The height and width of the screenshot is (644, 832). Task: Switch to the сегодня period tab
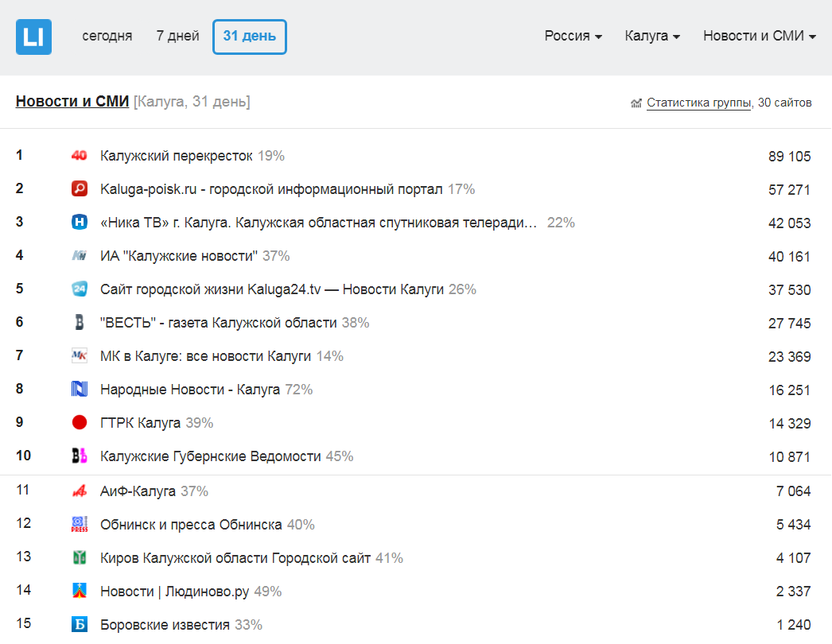(x=107, y=37)
